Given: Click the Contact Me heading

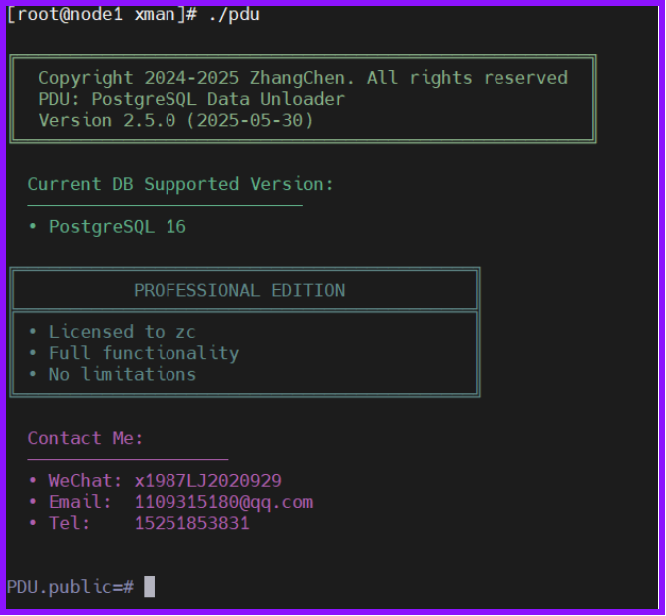Looking at the screenshot, I should coord(85,438).
